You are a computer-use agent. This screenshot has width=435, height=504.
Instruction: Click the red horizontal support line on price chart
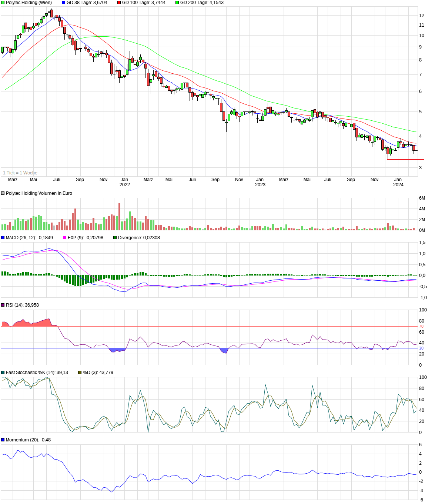405,160
